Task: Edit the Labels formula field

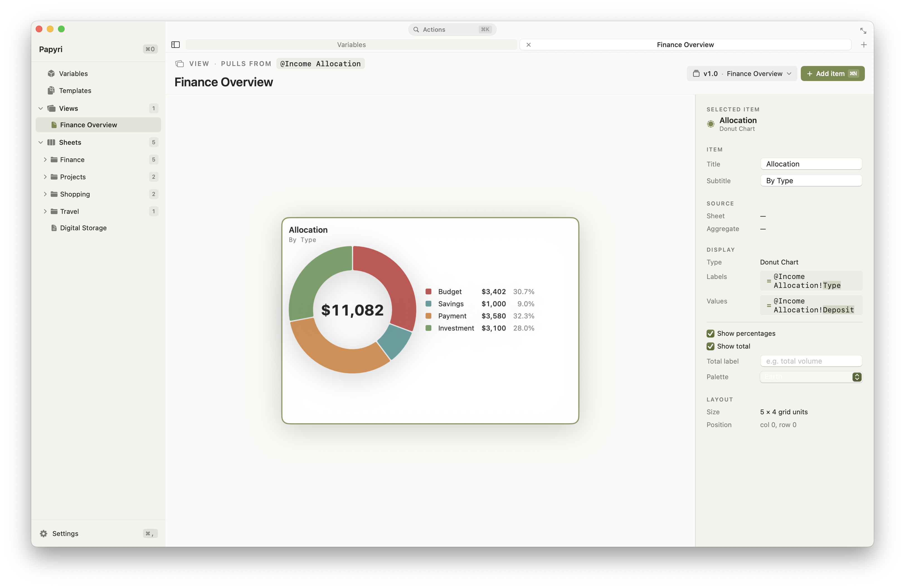Action: click(x=811, y=281)
